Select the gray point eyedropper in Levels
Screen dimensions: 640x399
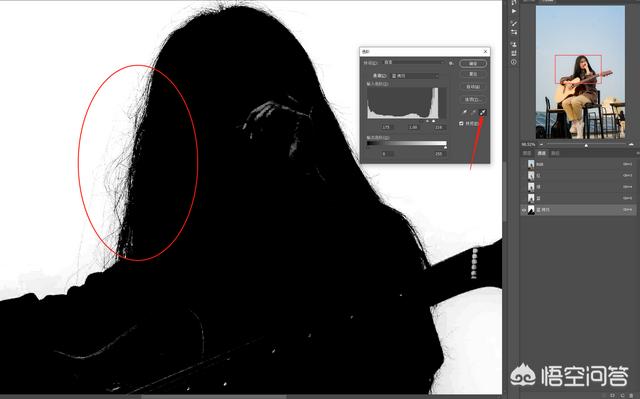click(x=473, y=112)
